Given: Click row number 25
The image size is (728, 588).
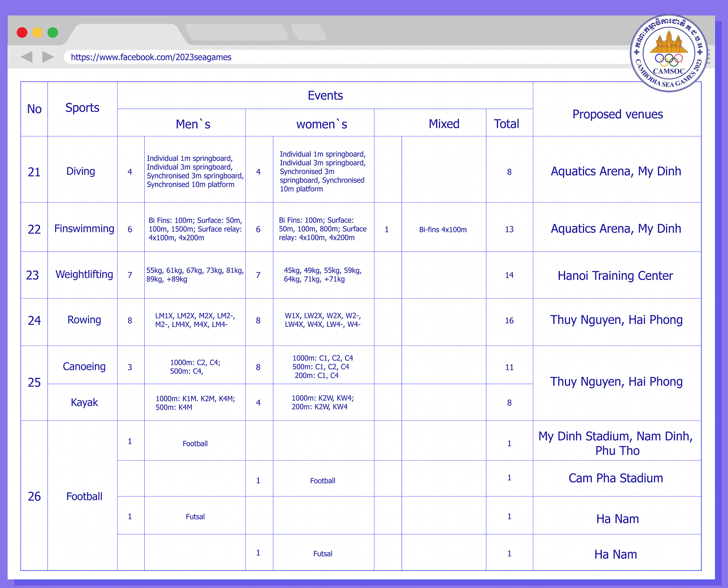Looking at the screenshot, I should [34, 382].
